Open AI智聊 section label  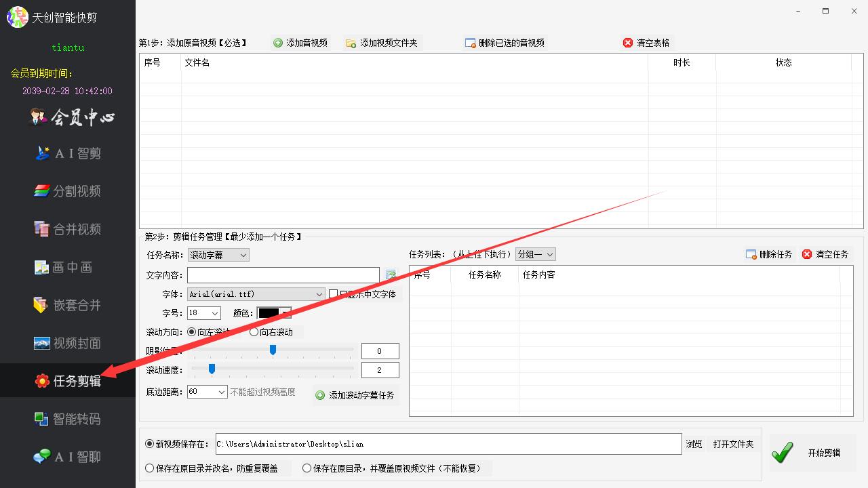pos(77,457)
